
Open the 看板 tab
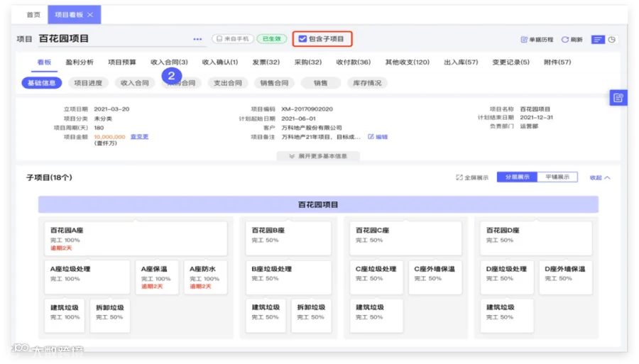pyautogui.click(x=44, y=62)
